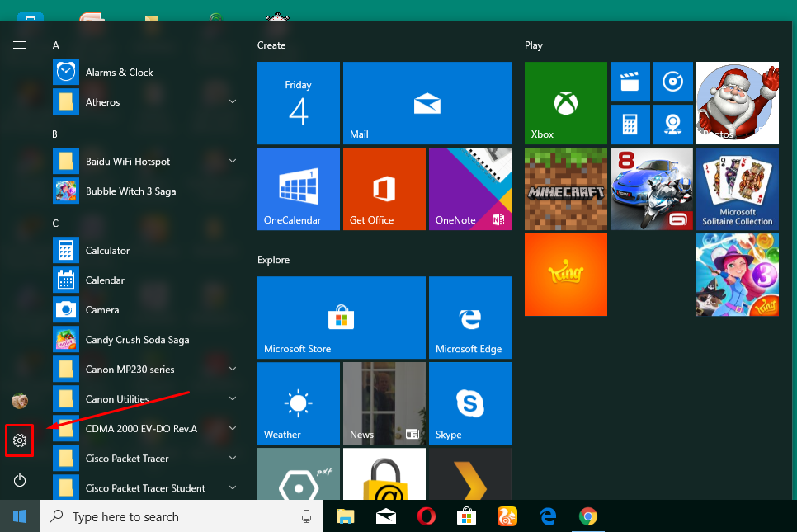Click the Create group heading
Screen dimensions: 797x532
[x=271, y=45]
